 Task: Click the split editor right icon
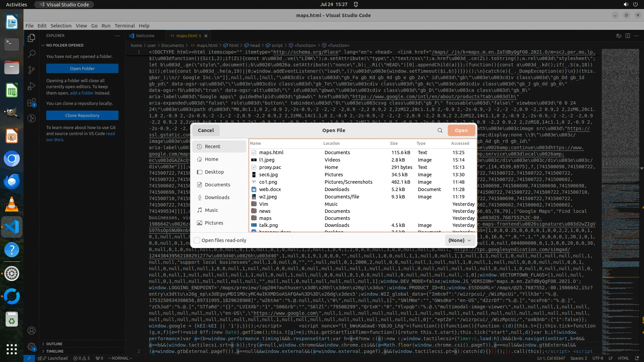click(628, 36)
